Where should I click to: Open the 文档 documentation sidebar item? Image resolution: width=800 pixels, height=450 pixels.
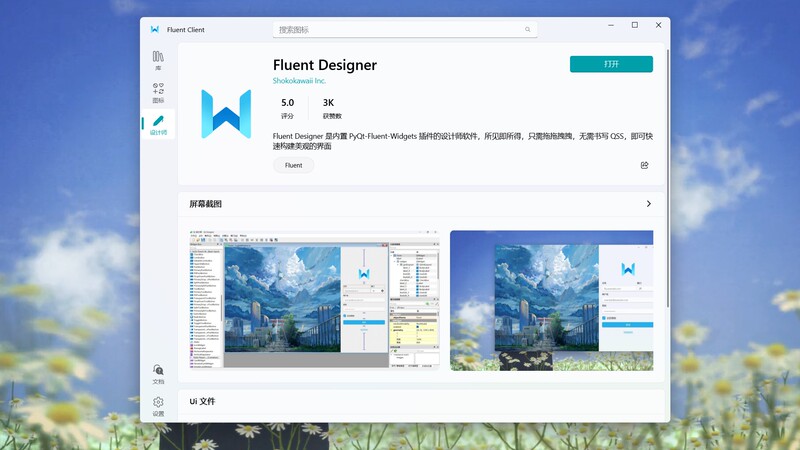[x=158, y=374]
